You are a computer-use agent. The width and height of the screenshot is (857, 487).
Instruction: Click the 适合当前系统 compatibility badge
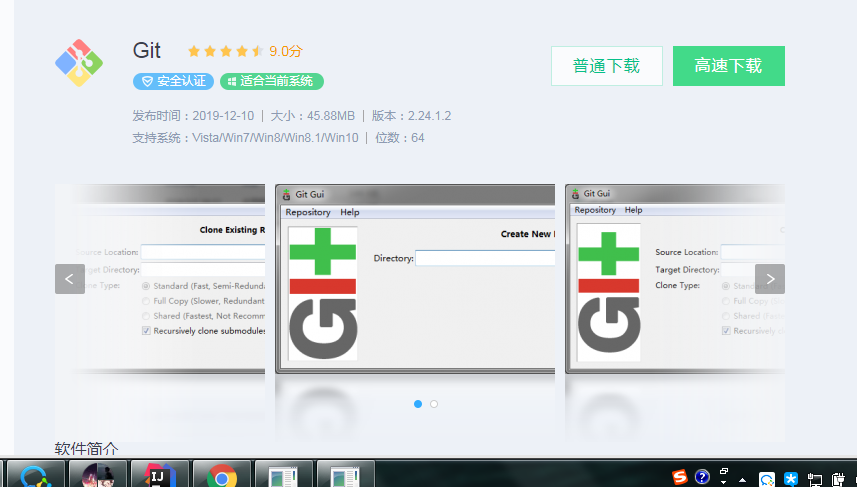point(272,81)
